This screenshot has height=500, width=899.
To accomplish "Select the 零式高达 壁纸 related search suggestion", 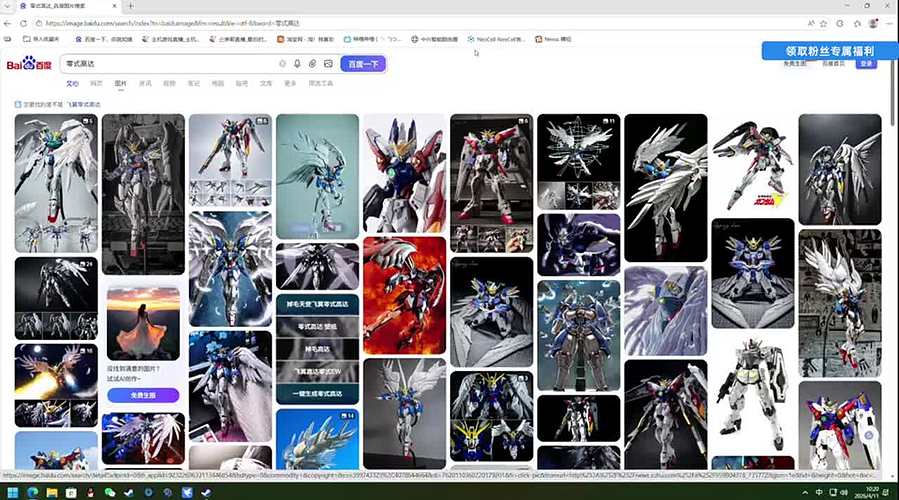I will 317,327.
